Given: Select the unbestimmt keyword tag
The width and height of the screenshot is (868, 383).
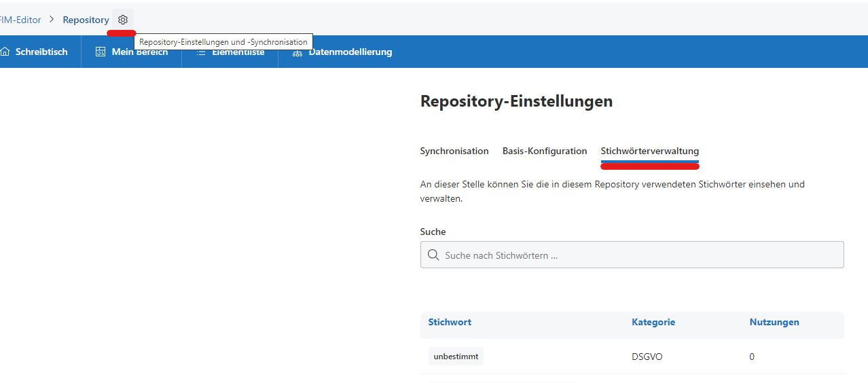Looking at the screenshot, I should (456, 357).
